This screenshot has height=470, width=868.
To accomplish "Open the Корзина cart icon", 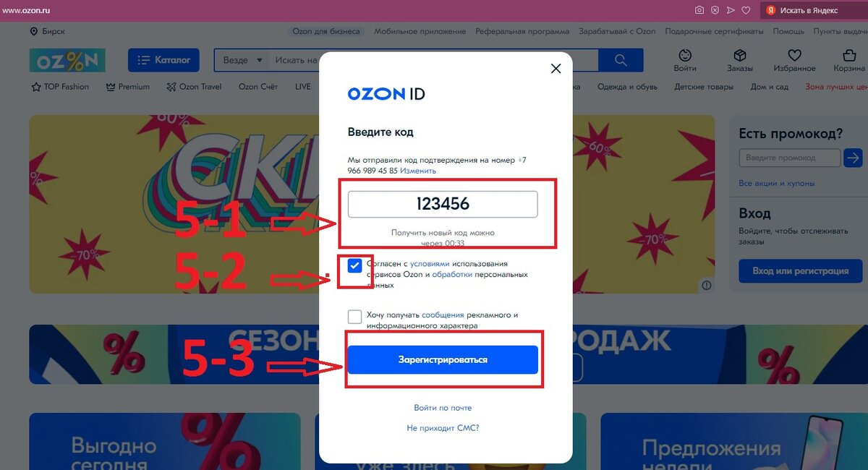I will tap(849, 56).
